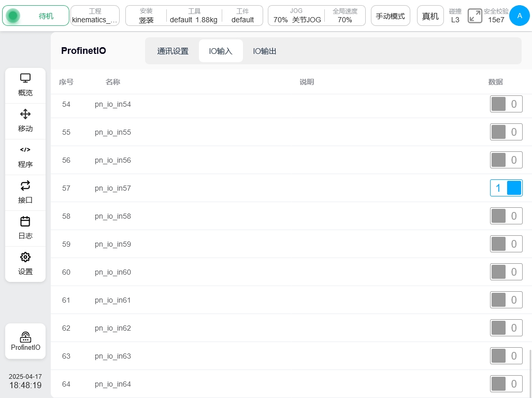532x398 pixels.
Task: Click the user avatar A icon
Action: [520, 16]
